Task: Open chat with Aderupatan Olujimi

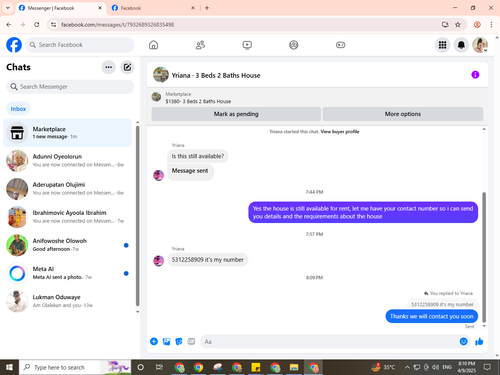Action: click(67, 189)
